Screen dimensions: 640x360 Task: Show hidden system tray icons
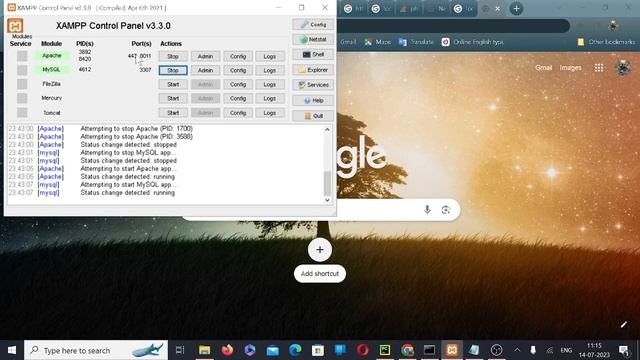[517, 350]
